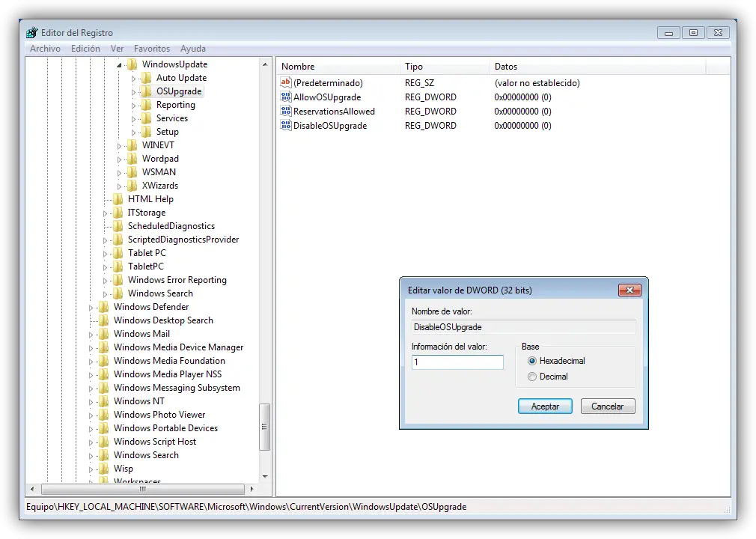
Task: Select the Windows Media Device Manager item
Action: coord(178,347)
